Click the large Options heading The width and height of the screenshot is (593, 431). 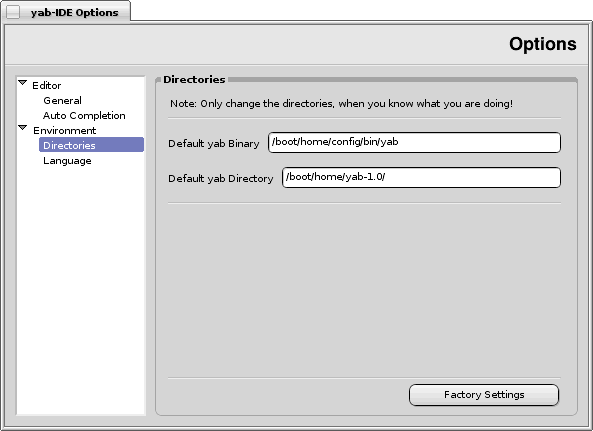coord(543,44)
